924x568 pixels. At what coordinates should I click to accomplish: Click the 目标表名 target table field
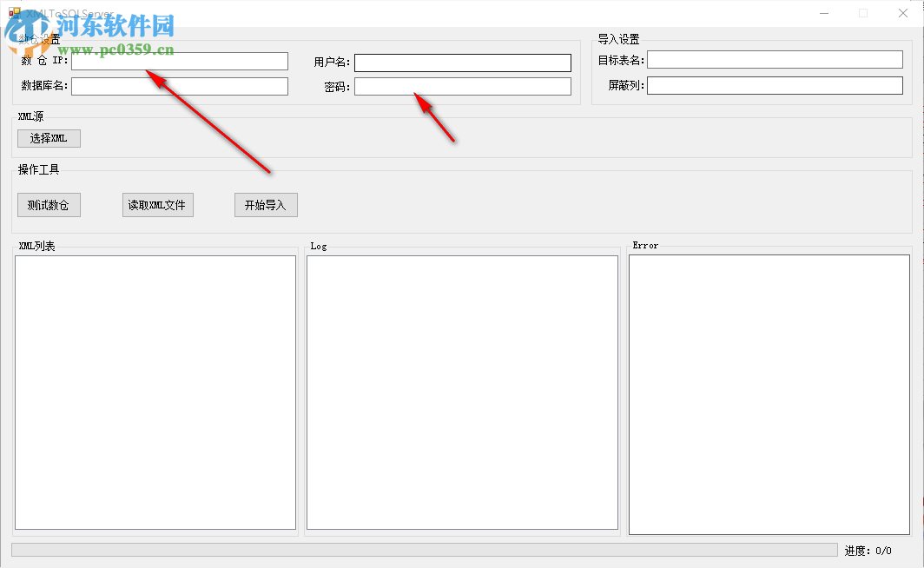pyautogui.click(x=773, y=59)
